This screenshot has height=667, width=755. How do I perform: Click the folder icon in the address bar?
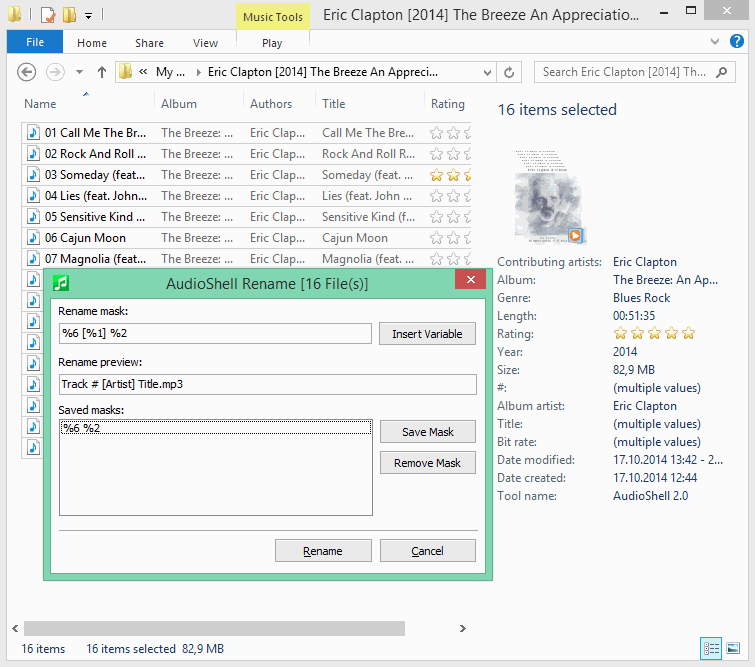pyautogui.click(x=125, y=72)
